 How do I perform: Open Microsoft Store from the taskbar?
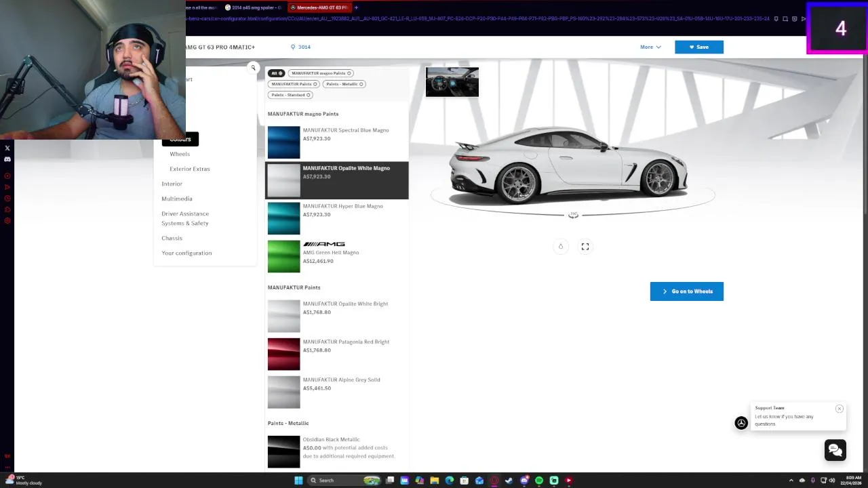coord(465,481)
